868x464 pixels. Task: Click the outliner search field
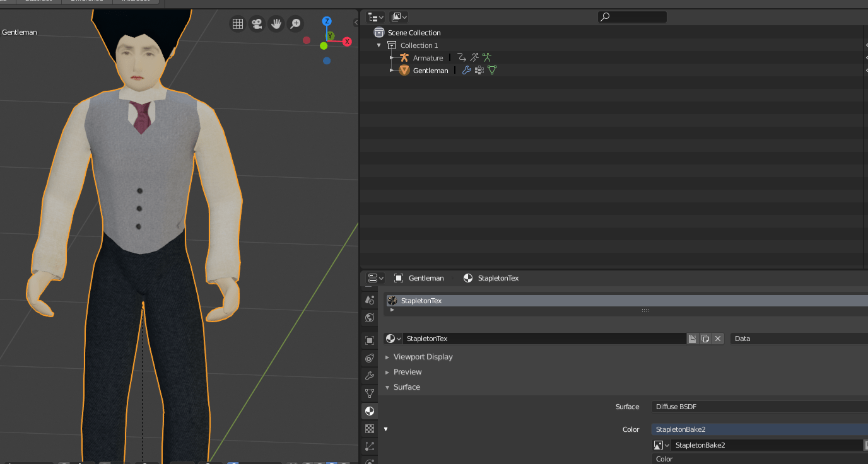pos(632,17)
